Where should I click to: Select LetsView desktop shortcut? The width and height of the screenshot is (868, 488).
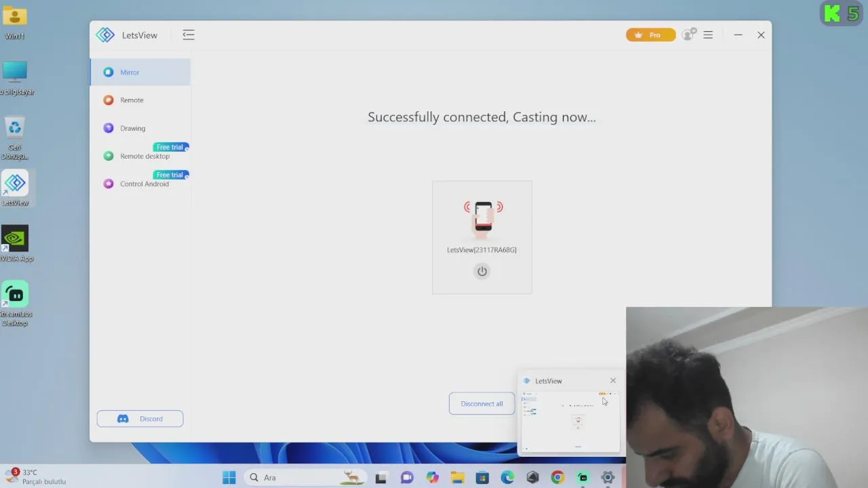[x=14, y=188]
